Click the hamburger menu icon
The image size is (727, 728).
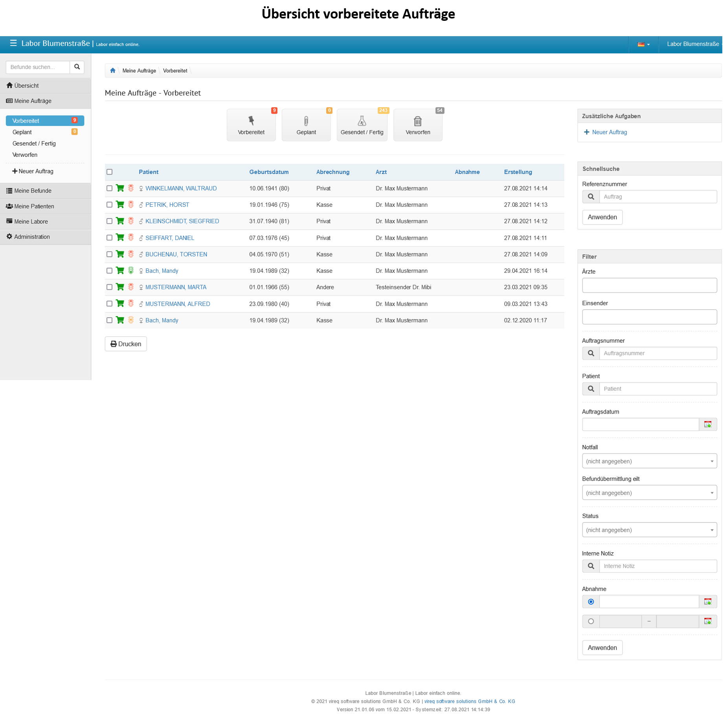tap(13, 43)
